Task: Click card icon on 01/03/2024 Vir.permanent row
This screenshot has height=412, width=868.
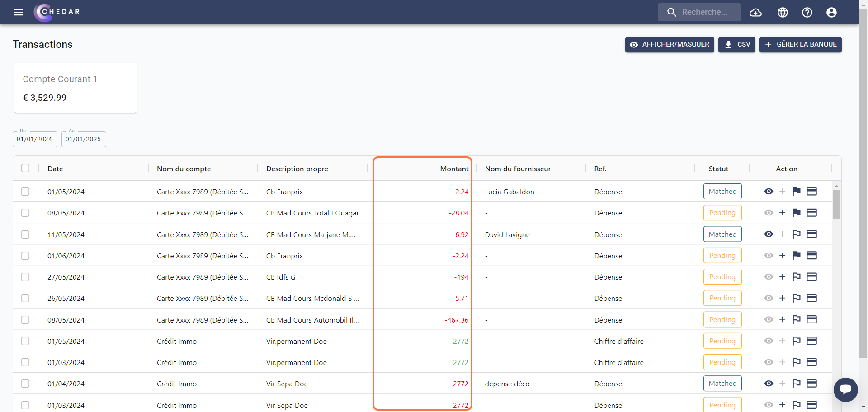Action: pos(812,362)
